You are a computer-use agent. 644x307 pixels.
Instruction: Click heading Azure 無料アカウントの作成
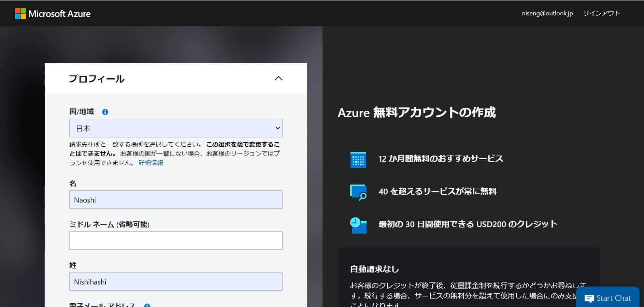pos(416,112)
